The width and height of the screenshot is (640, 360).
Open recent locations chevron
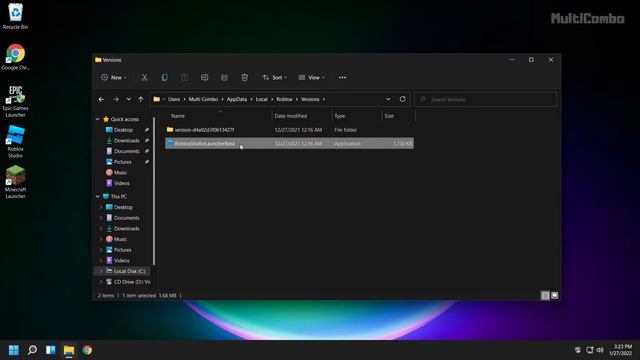pyautogui.click(x=129, y=99)
